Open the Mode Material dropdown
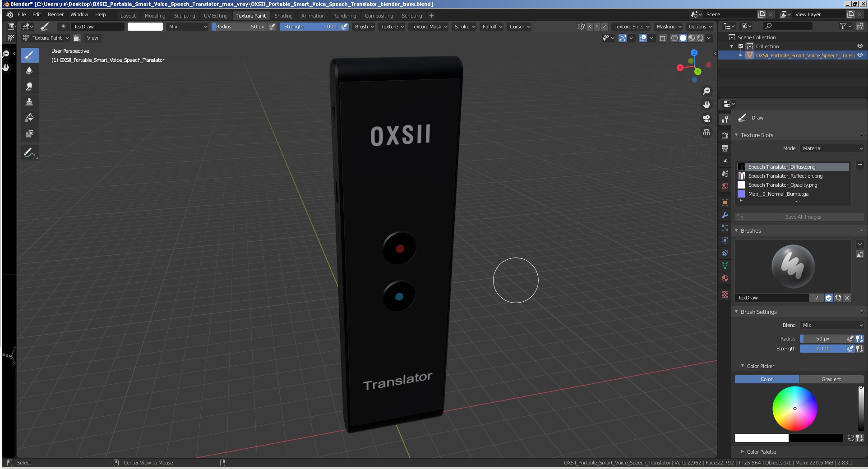 (832, 148)
